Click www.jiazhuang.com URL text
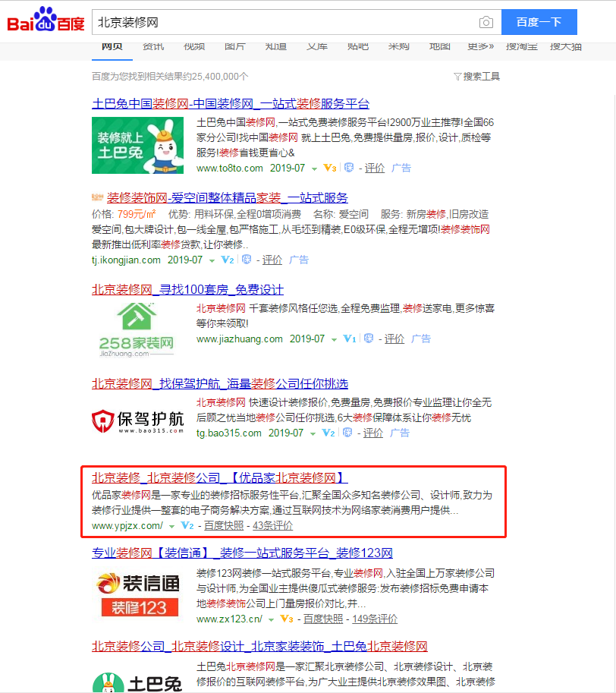 point(239,339)
